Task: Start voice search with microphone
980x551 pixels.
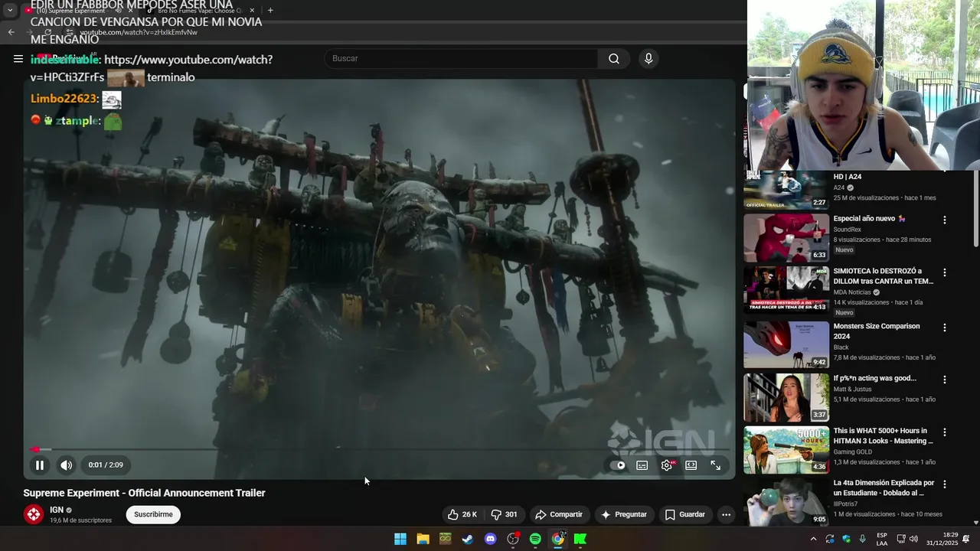Action: pyautogui.click(x=648, y=59)
